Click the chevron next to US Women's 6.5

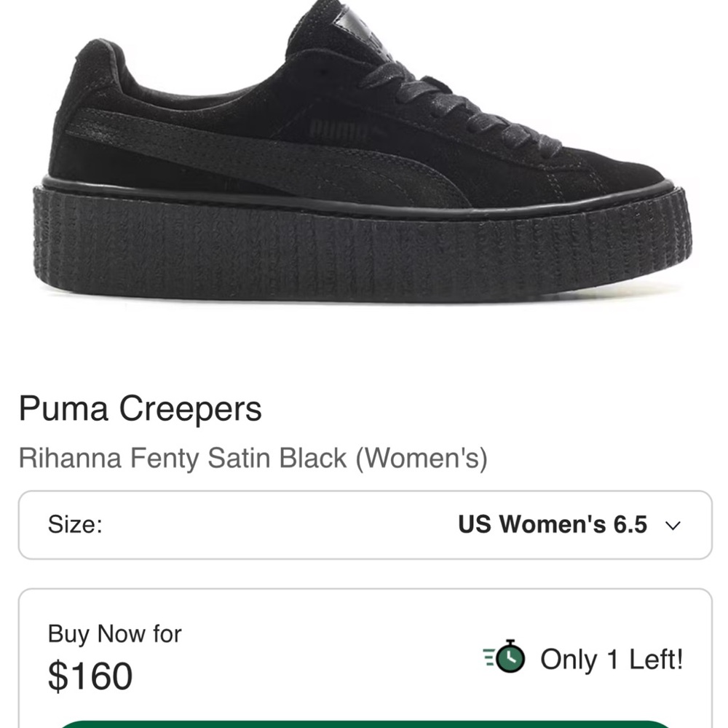tap(673, 525)
